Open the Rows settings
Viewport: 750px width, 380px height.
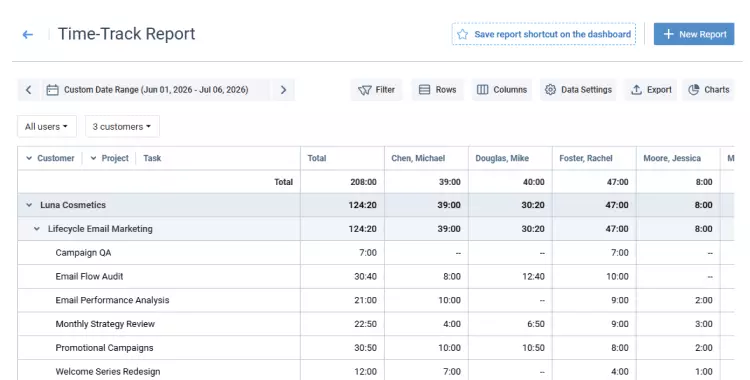pos(437,90)
